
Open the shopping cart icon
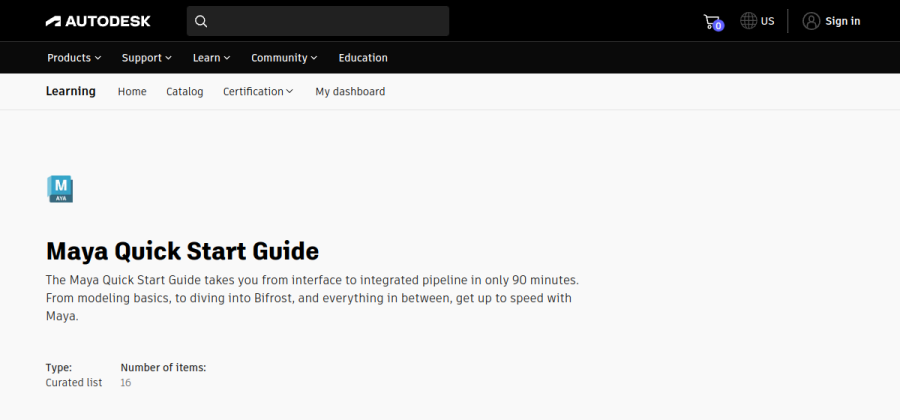click(x=711, y=21)
